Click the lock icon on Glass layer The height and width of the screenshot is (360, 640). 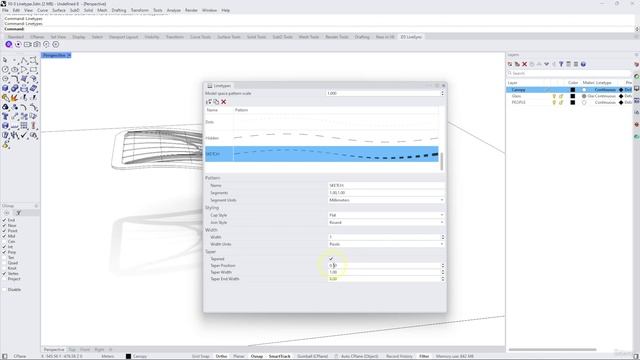tap(561, 96)
